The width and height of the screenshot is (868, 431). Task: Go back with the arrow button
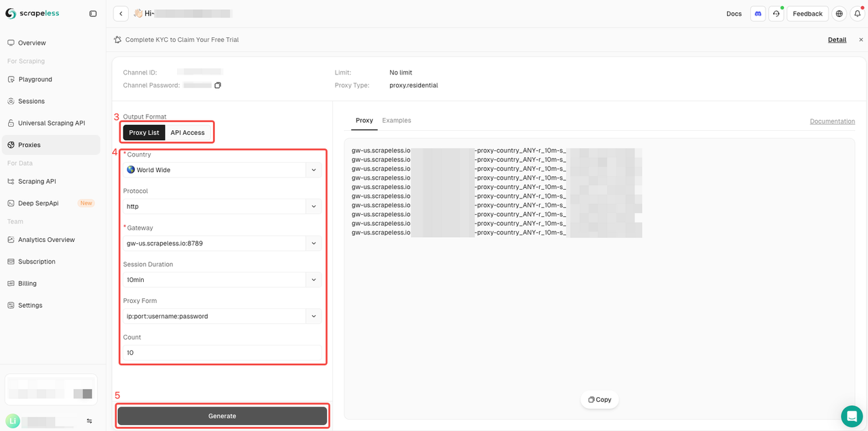tap(121, 14)
